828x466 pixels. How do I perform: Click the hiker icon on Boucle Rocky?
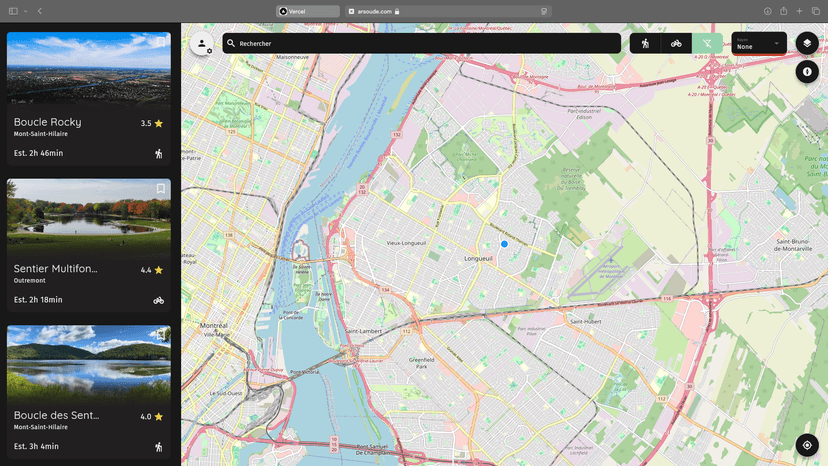(x=158, y=154)
